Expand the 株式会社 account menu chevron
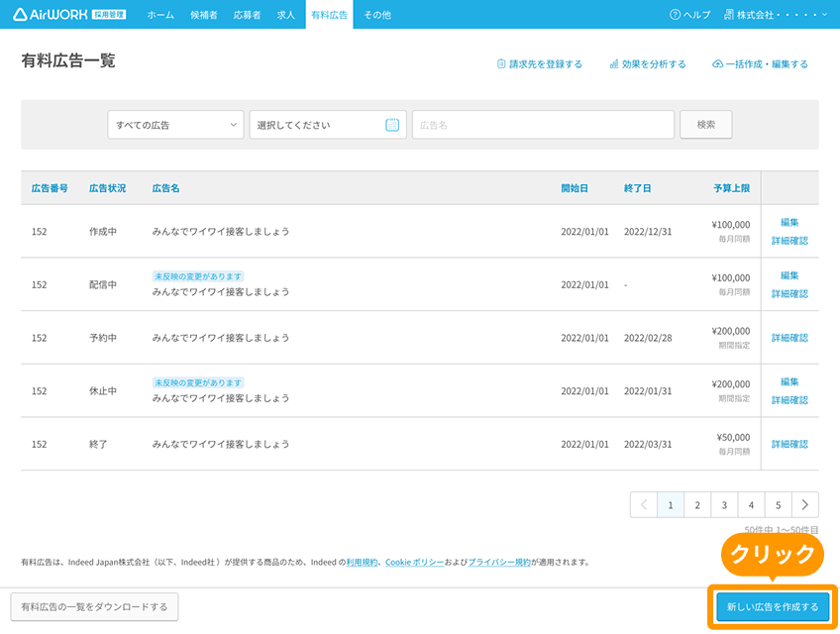Screen dimensions: 840x634 (x=824, y=15)
